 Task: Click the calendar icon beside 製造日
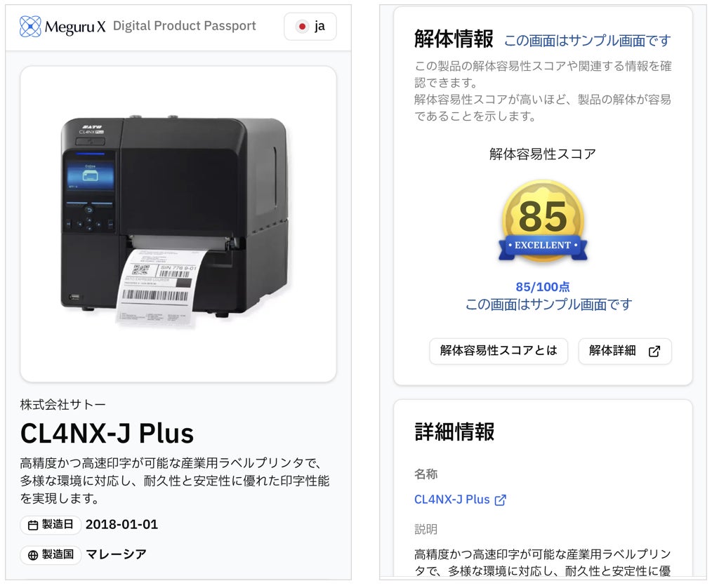click(x=33, y=526)
